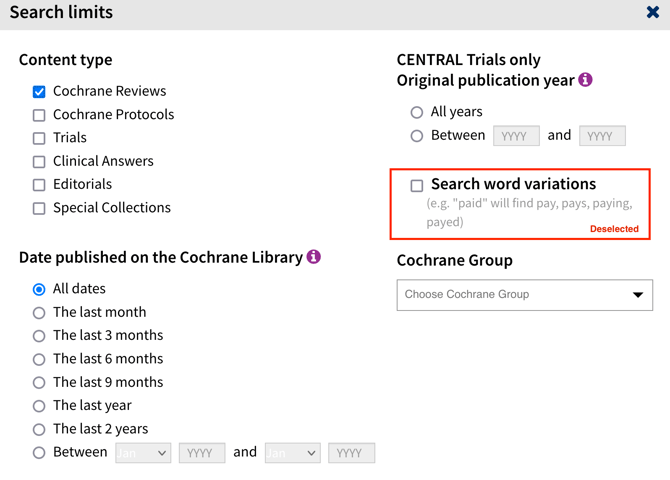
Task: Select the Editorials checkbox
Action: [x=39, y=185]
